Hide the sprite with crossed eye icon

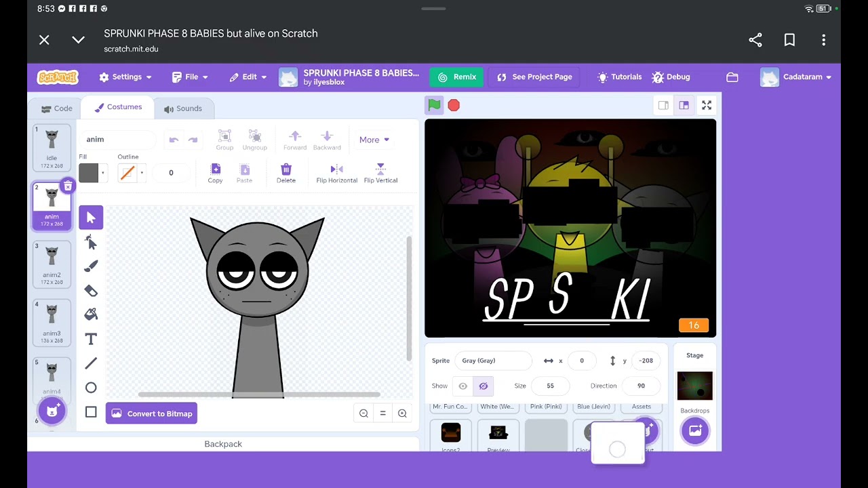pos(483,386)
